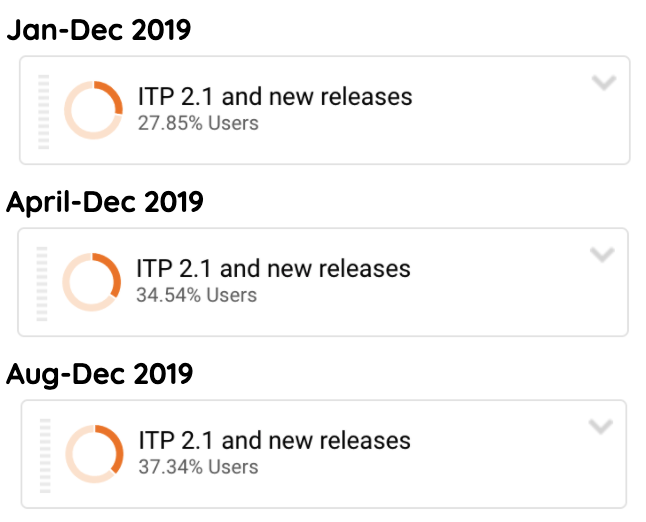Click the donut chart icon beside 34.54% Users

(92, 282)
